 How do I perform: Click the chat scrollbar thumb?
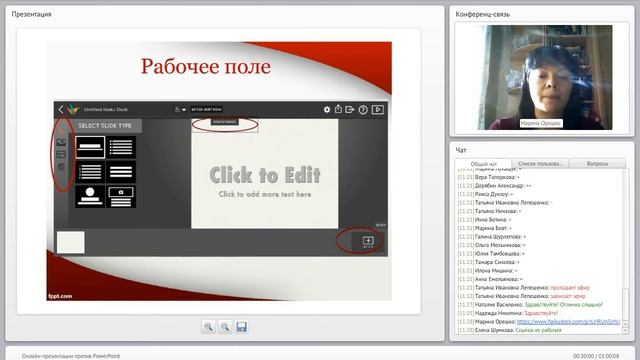click(x=626, y=304)
